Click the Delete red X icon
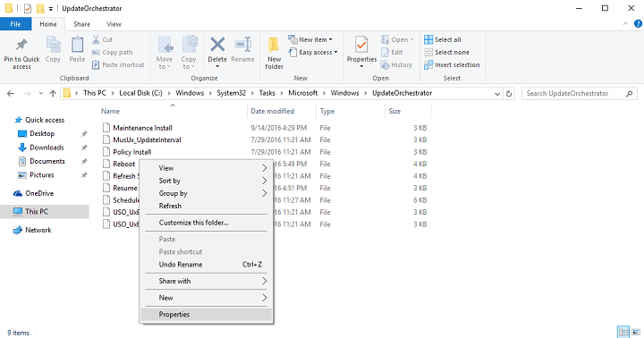 217,45
